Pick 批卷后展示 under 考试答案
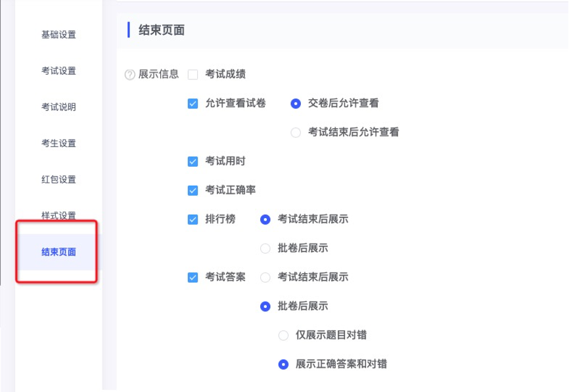The image size is (569, 392). tap(265, 307)
